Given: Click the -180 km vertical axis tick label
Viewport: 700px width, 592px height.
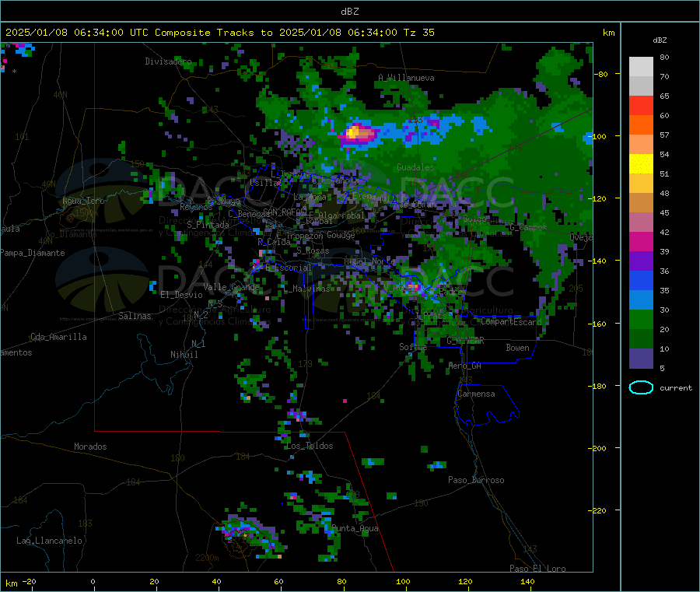Looking at the screenshot, I should [598, 386].
